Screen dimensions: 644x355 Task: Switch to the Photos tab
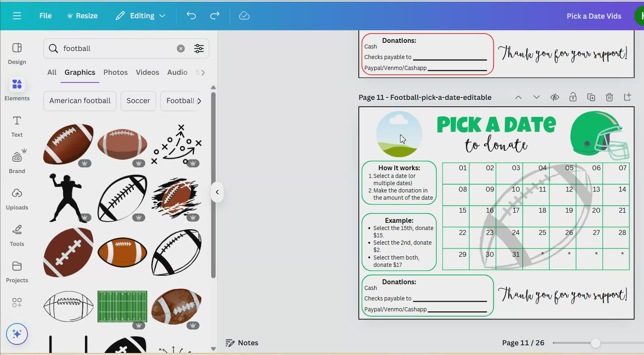click(115, 72)
